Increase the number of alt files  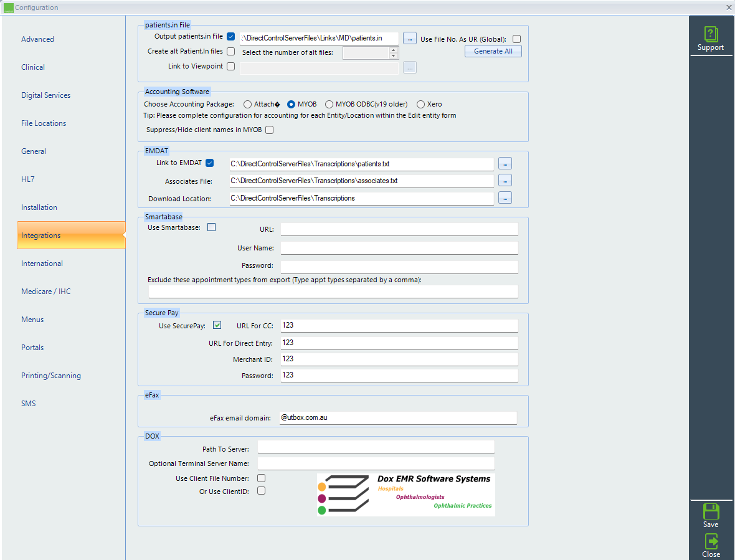394,50
